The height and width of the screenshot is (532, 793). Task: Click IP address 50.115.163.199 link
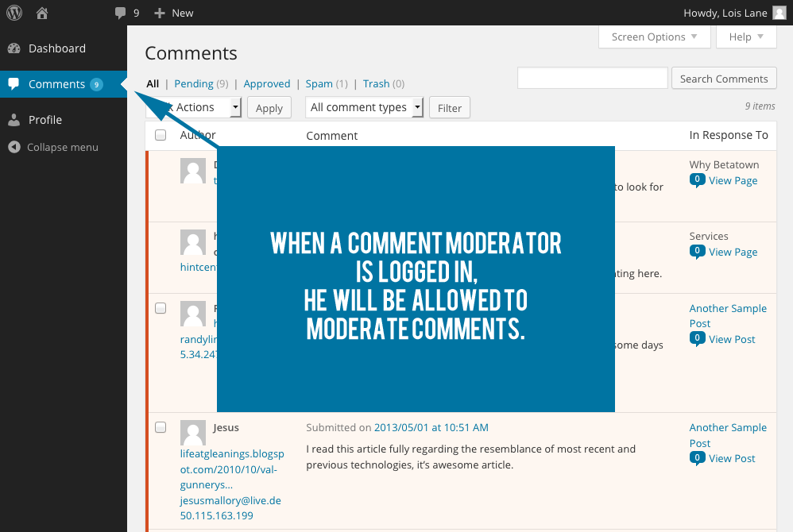(x=216, y=516)
